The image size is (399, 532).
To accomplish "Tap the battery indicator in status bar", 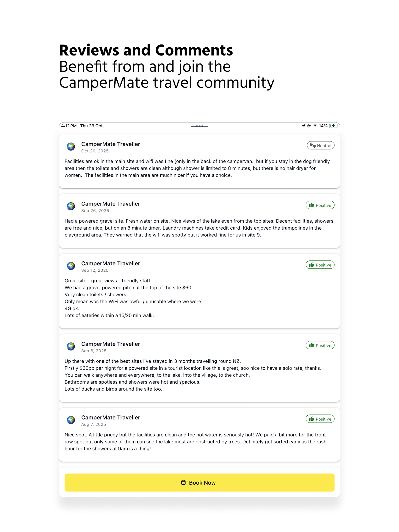I will [x=333, y=126].
